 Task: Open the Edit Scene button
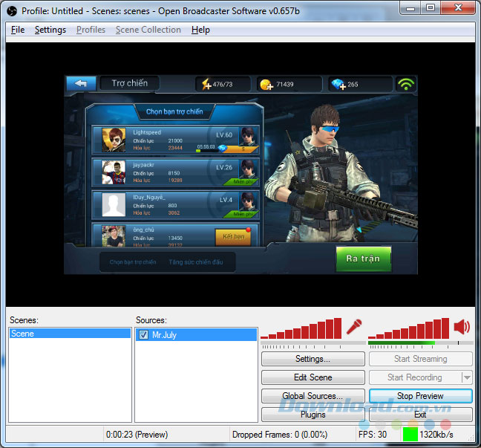(313, 377)
